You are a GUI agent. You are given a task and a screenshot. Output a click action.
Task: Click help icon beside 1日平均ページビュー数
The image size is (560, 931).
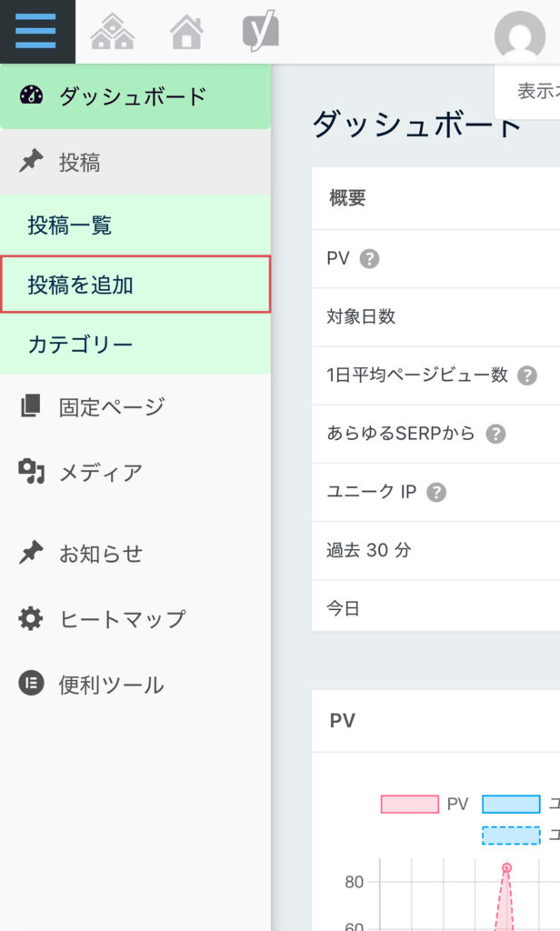[527, 375]
